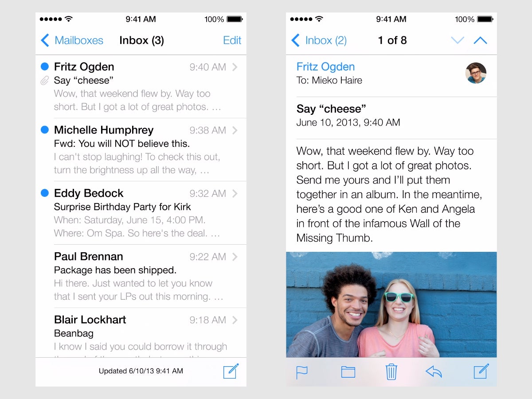The image size is (532, 399).
Task: Go to previous message with up arrow
Action: click(x=480, y=40)
